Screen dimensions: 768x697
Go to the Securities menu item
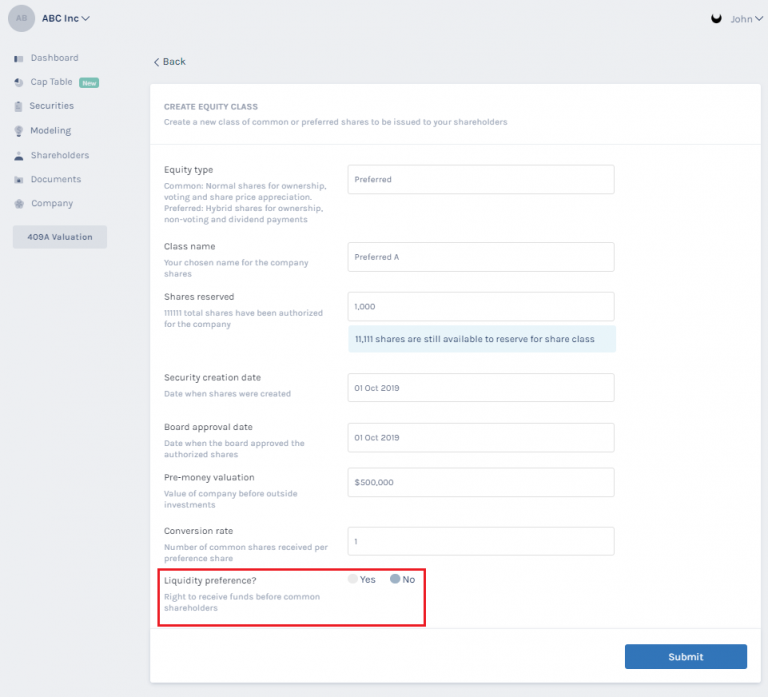click(x=52, y=106)
